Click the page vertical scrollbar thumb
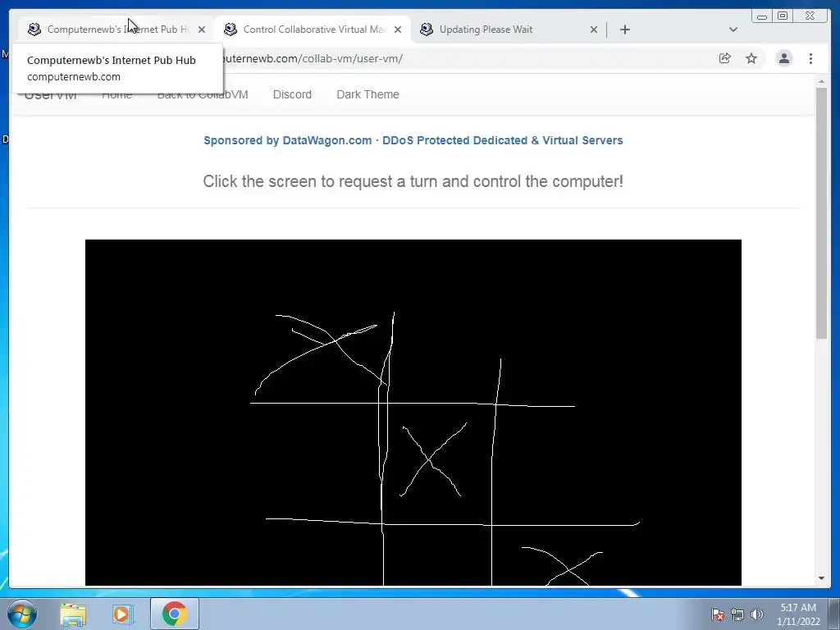 click(x=821, y=212)
